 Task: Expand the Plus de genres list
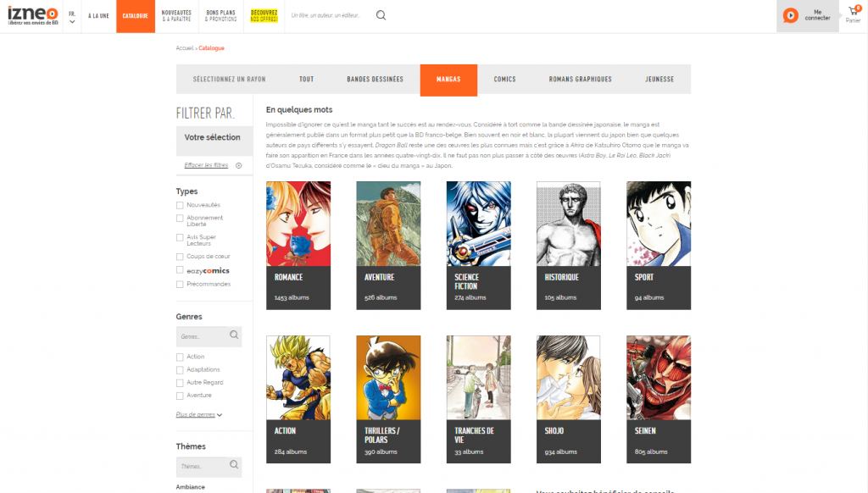(x=197, y=413)
